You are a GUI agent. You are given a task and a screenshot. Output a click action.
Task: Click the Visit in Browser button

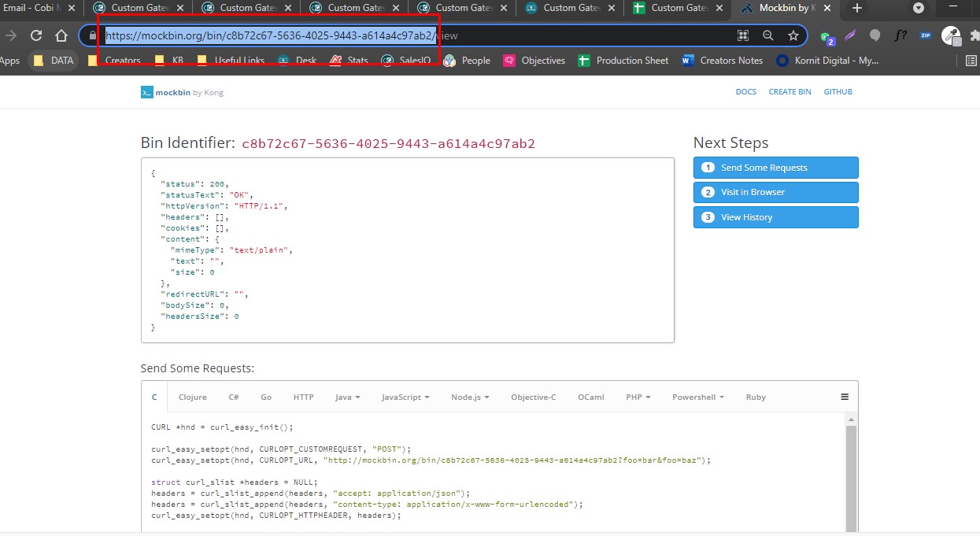pos(775,192)
